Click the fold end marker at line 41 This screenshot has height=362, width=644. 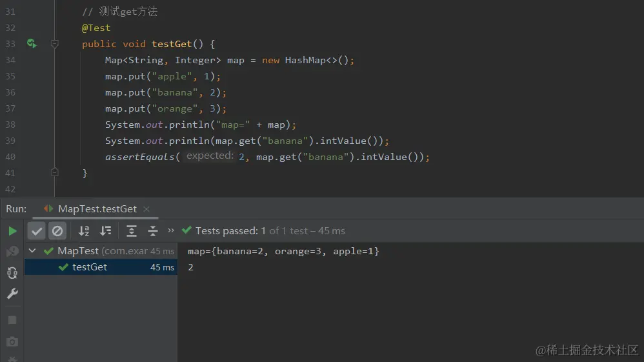[55, 172]
